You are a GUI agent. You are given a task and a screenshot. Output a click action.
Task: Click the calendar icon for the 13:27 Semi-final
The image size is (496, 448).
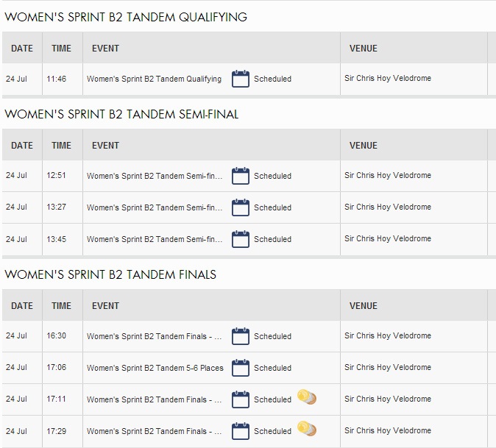[x=241, y=207]
